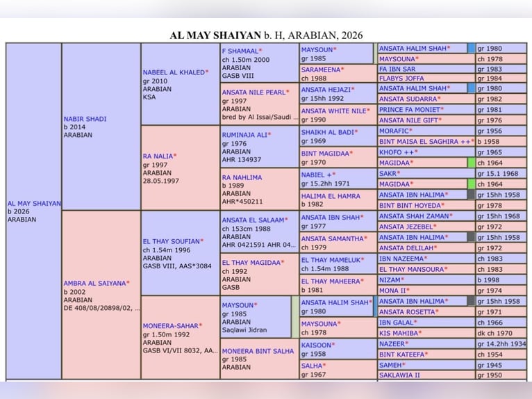532x399 pixels.
Task: Select the 'gr 15.1 1968' cell
Action: [501, 173]
